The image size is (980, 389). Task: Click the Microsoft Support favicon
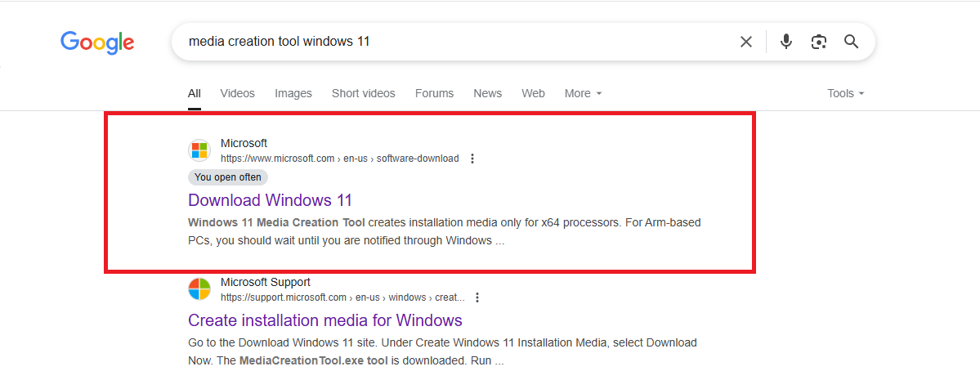pyautogui.click(x=199, y=289)
